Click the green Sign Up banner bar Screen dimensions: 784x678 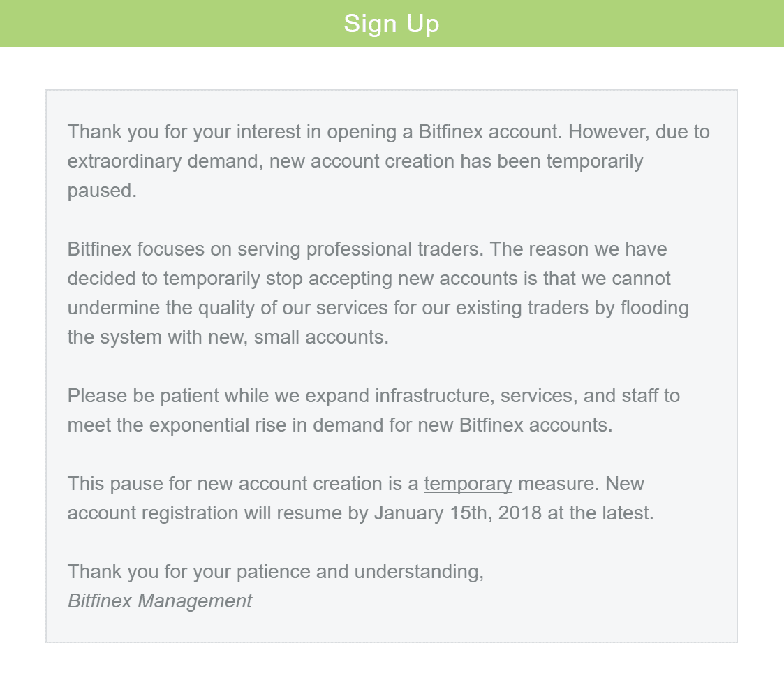coord(392,24)
